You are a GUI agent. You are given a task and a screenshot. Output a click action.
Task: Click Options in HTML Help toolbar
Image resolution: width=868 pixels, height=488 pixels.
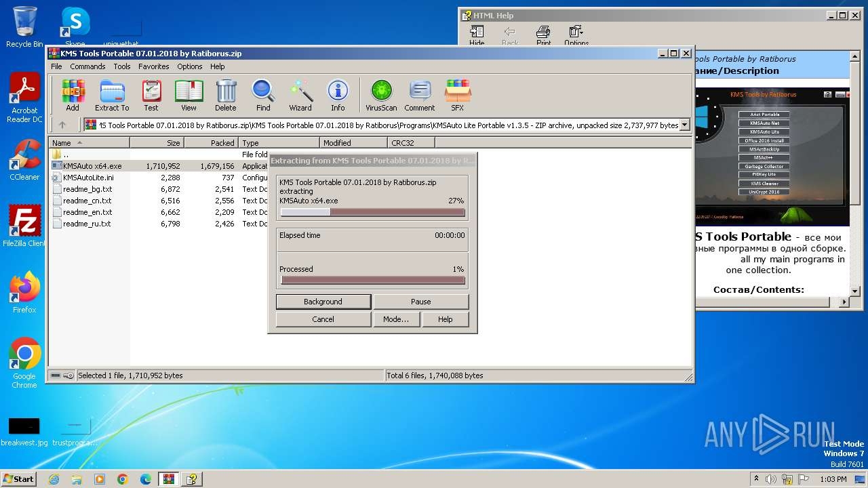[x=576, y=36]
